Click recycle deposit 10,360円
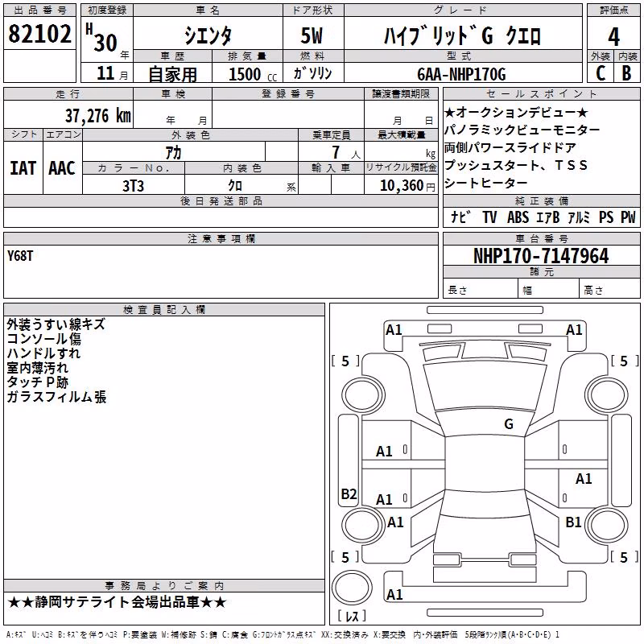This screenshot has height=644, width=644. (x=407, y=186)
